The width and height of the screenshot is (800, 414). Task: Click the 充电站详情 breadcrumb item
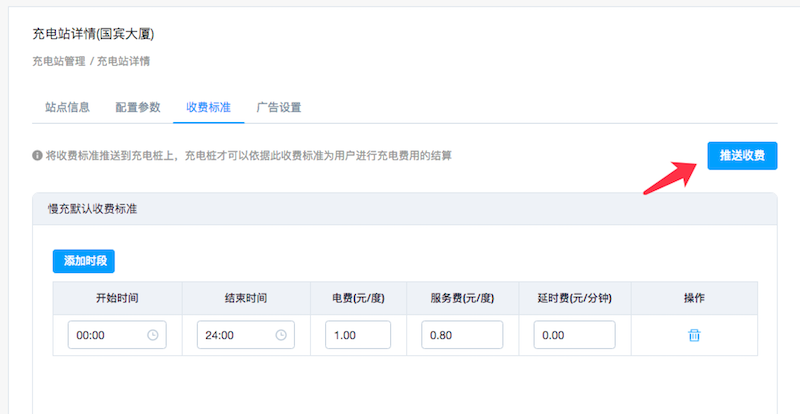(x=123, y=62)
